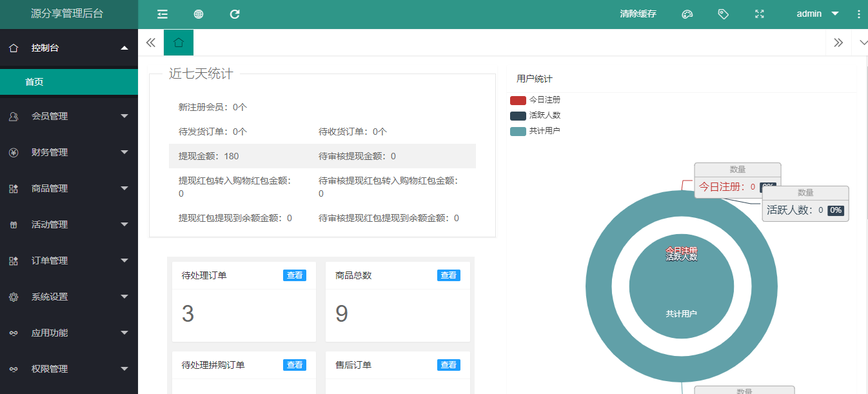Click the gear icon beside 系统设置
Screen dimensions: 868x394
14,297
